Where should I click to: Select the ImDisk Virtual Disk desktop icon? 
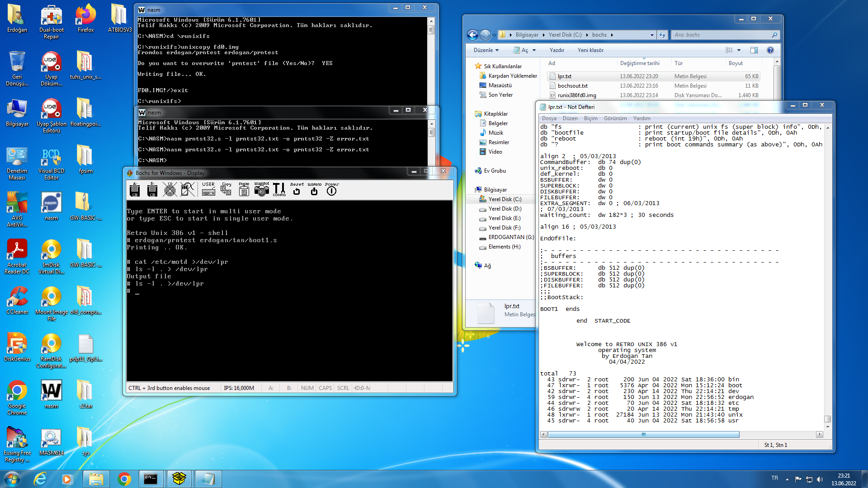point(51,257)
